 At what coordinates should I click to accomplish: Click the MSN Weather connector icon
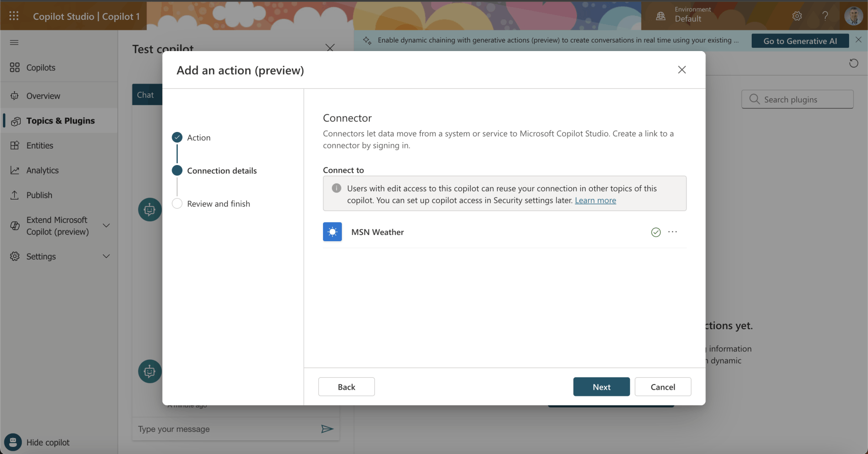click(x=332, y=232)
